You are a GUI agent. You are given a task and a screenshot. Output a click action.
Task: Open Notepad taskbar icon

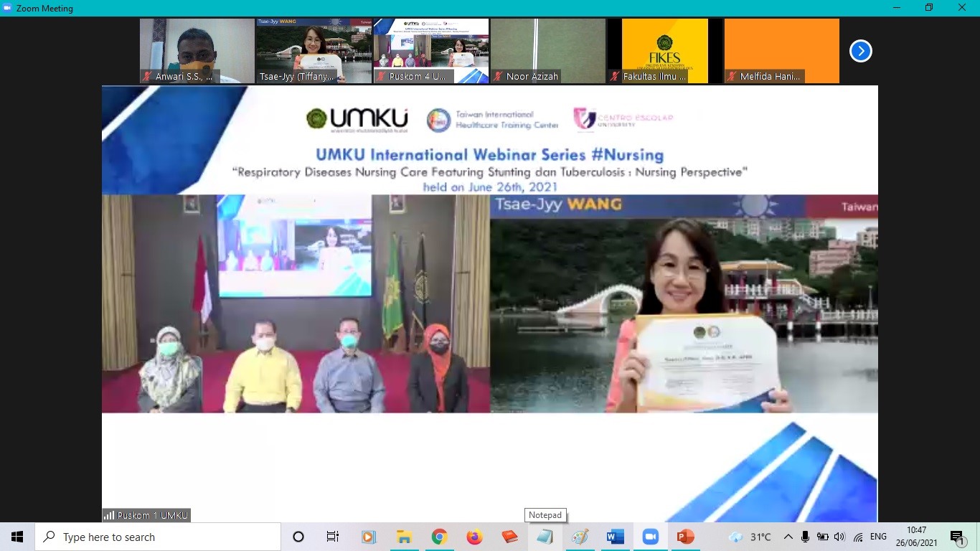[545, 537]
